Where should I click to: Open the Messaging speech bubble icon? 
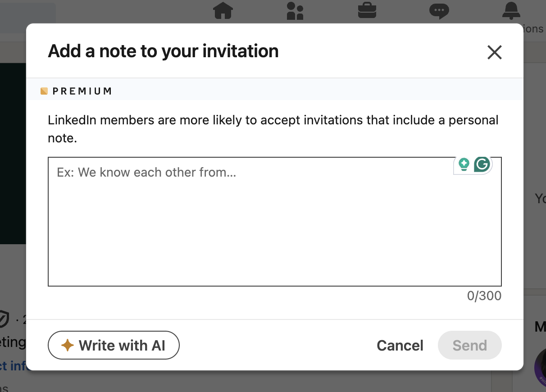pos(439,10)
